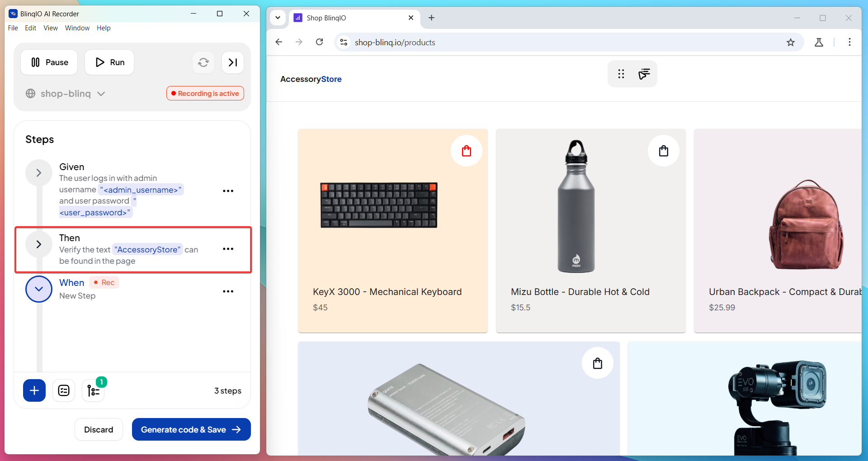Image resolution: width=868 pixels, height=461 pixels.
Task: Click the keyboard product image
Action: [x=379, y=205]
